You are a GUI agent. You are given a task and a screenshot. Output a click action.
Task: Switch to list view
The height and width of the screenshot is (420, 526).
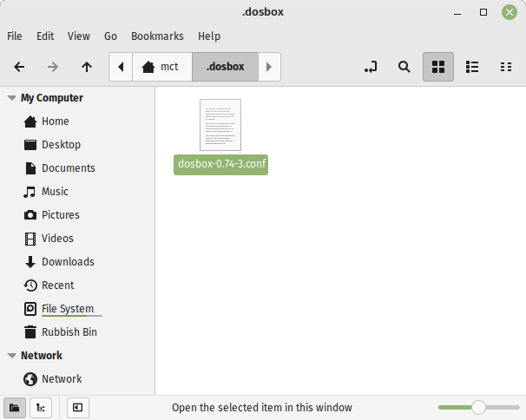(472, 67)
